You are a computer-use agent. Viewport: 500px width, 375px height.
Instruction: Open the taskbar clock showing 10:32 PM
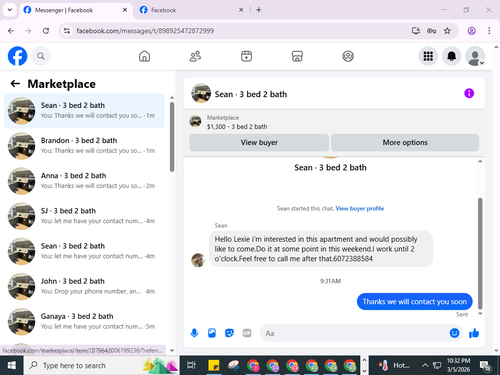[x=458, y=365]
